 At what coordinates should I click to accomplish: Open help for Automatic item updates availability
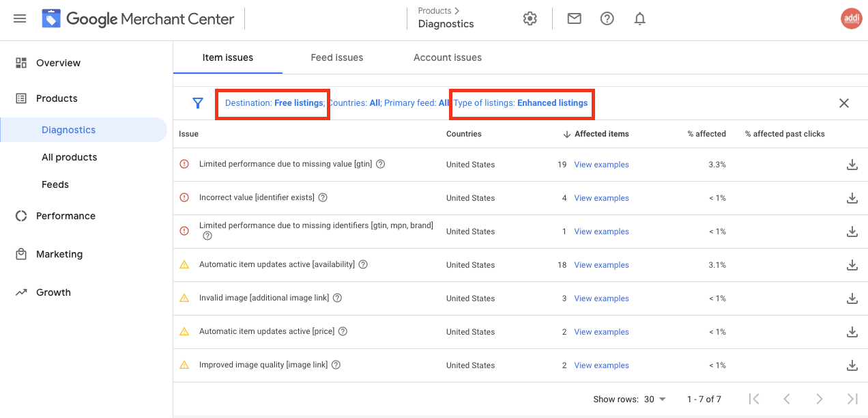pos(363,264)
